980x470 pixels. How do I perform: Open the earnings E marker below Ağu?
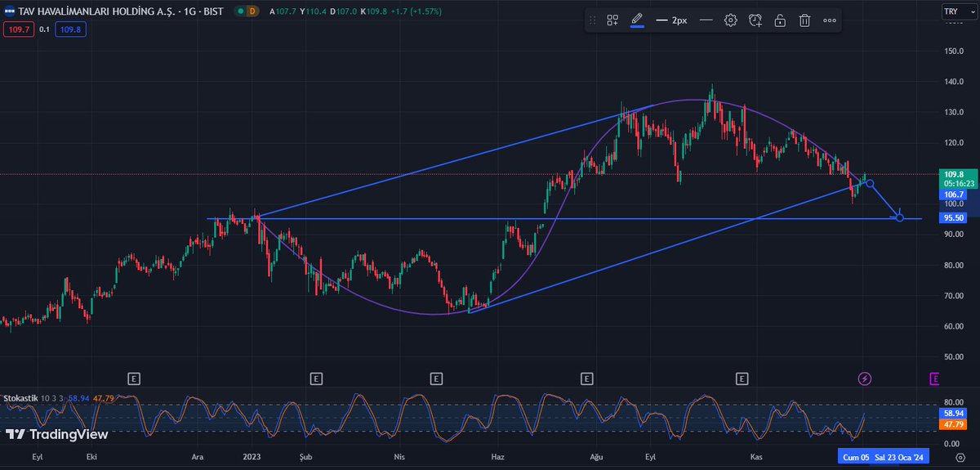coord(586,378)
